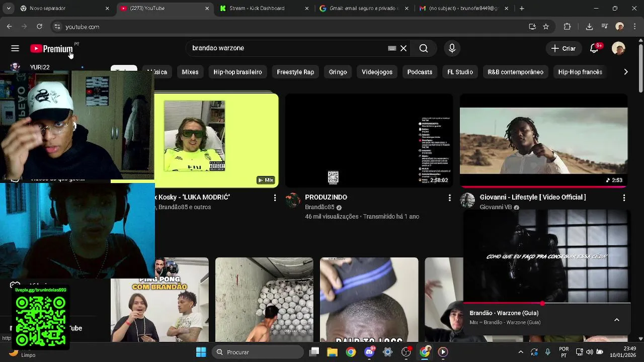Open the PRODUZINDO video title
The height and width of the screenshot is (362, 644).
pos(326,197)
